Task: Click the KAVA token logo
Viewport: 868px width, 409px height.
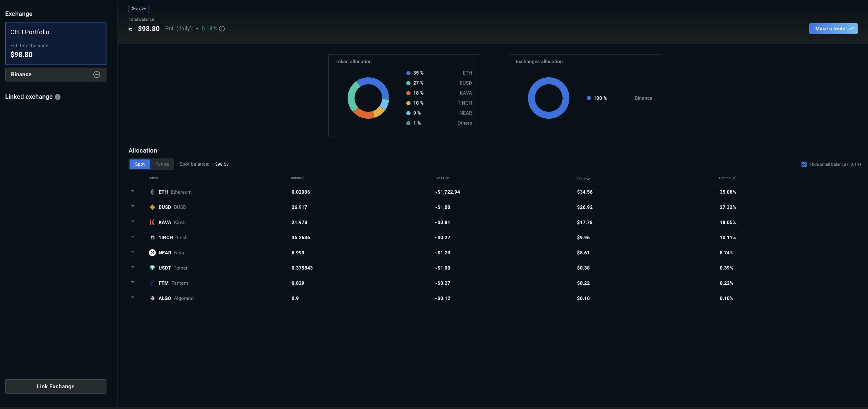Action: click(152, 222)
